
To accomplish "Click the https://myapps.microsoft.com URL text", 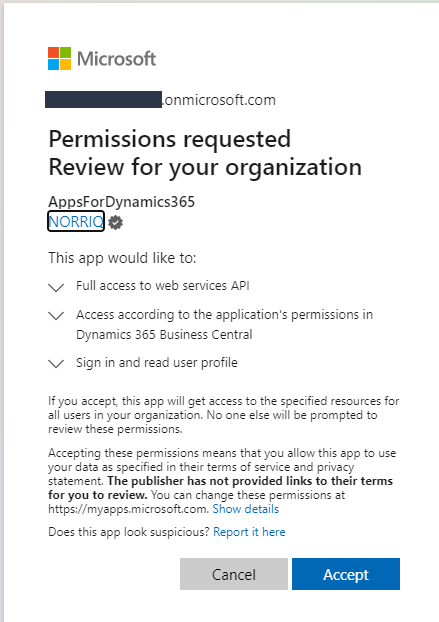I will click(128, 509).
